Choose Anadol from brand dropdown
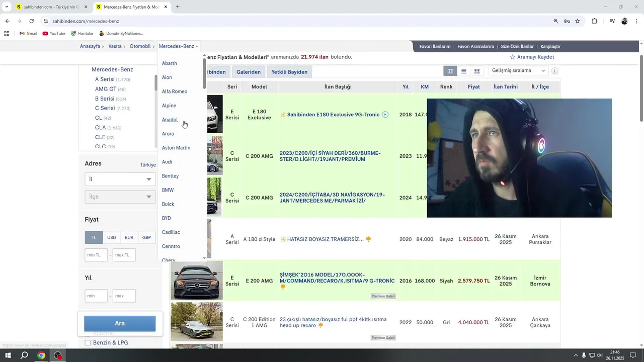Image resolution: width=644 pixels, height=362 pixels. coord(170,120)
